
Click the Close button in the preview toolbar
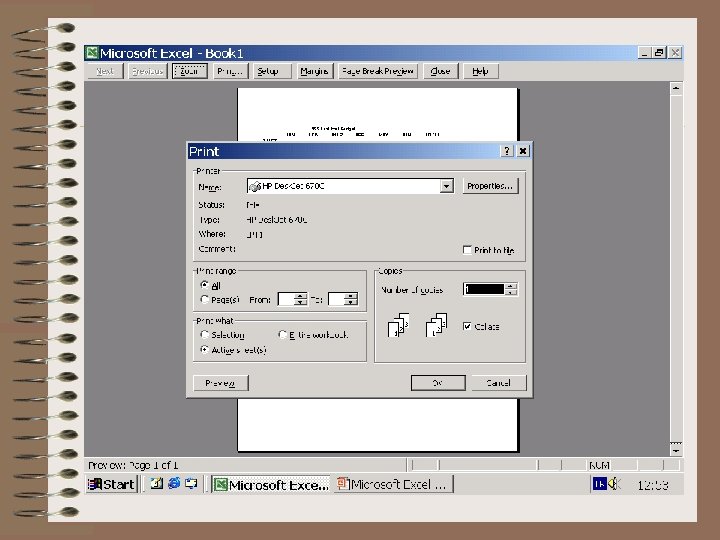[440, 71]
